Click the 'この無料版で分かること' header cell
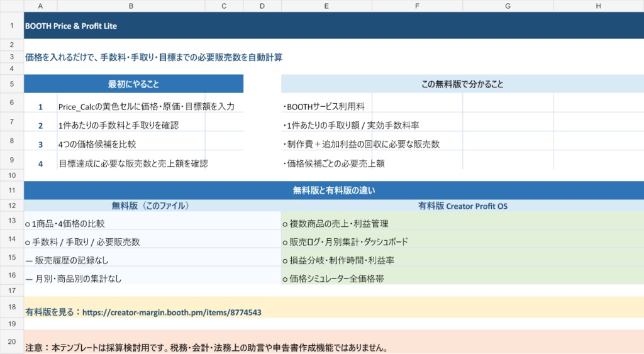This screenshot has height=354, width=644. (462, 84)
